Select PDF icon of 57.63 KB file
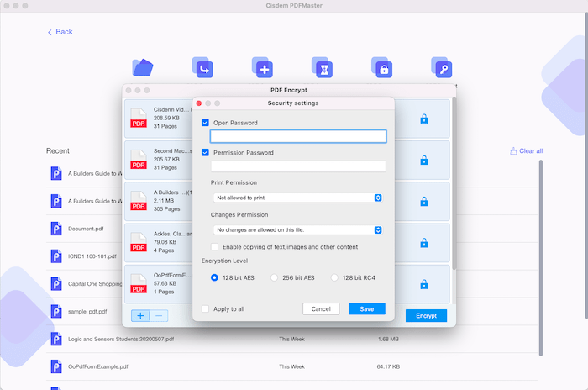 pyautogui.click(x=139, y=283)
